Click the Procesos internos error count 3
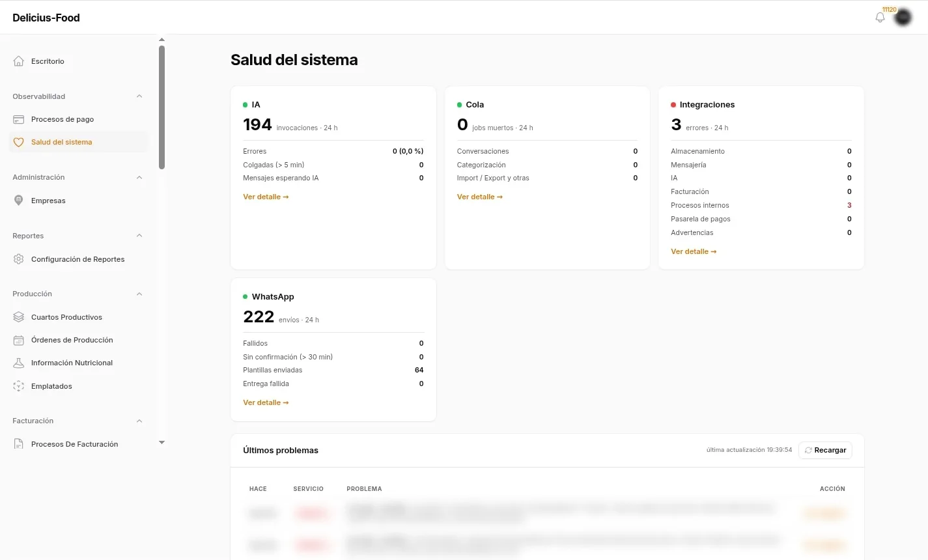The image size is (928, 560). (x=849, y=205)
